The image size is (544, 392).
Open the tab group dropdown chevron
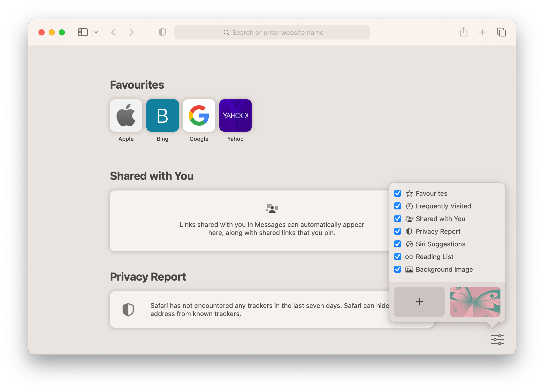(x=96, y=32)
